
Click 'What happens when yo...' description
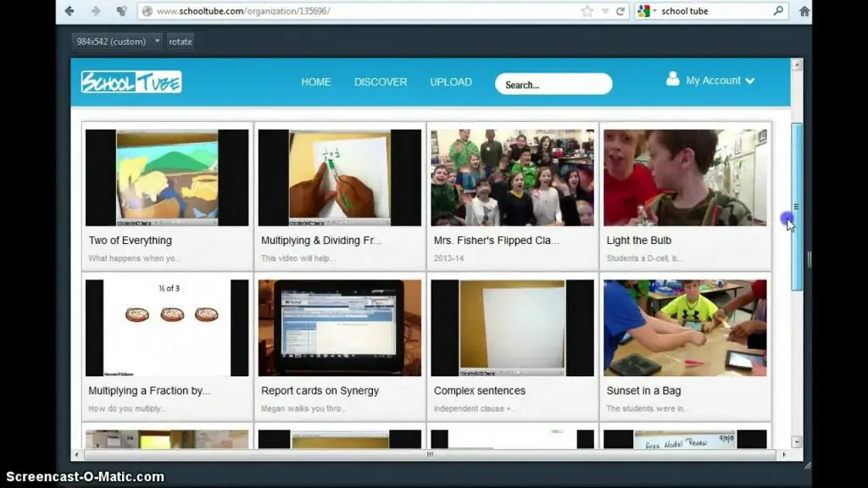tap(135, 258)
